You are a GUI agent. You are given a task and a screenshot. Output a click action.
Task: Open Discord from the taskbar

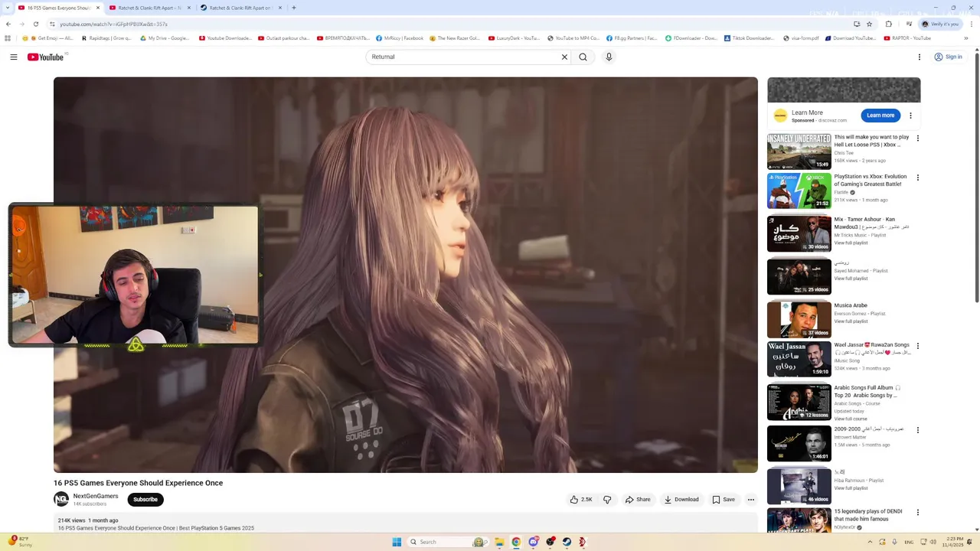click(x=533, y=542)
